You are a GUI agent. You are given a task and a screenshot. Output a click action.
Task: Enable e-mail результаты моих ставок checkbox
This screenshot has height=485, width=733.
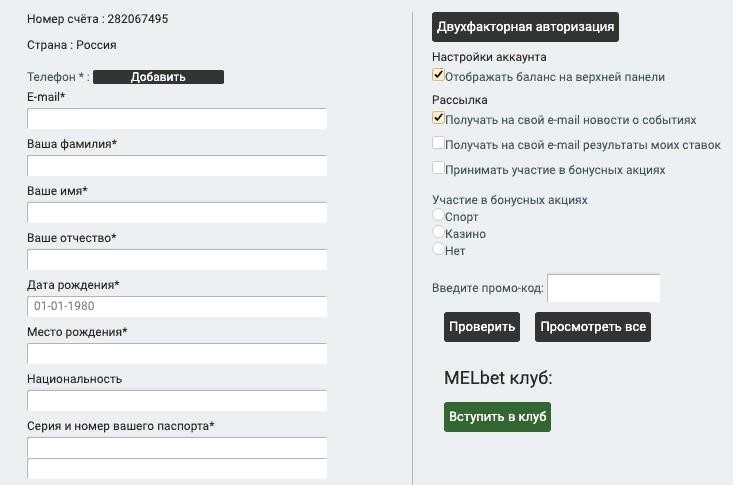[438, 143]
